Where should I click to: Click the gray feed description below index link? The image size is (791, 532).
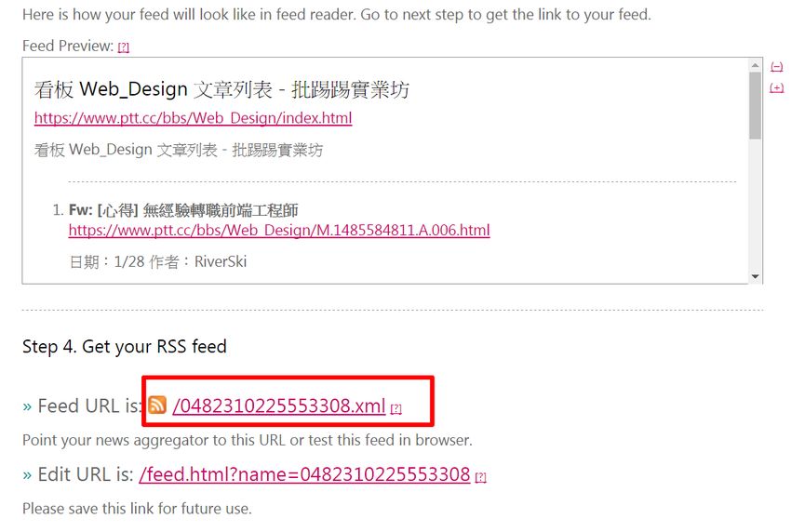click(179, 150)
